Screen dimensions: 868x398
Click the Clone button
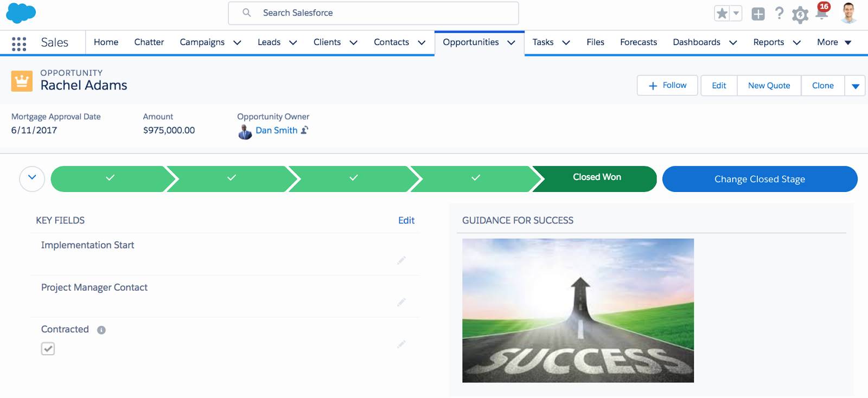point(822,86)
